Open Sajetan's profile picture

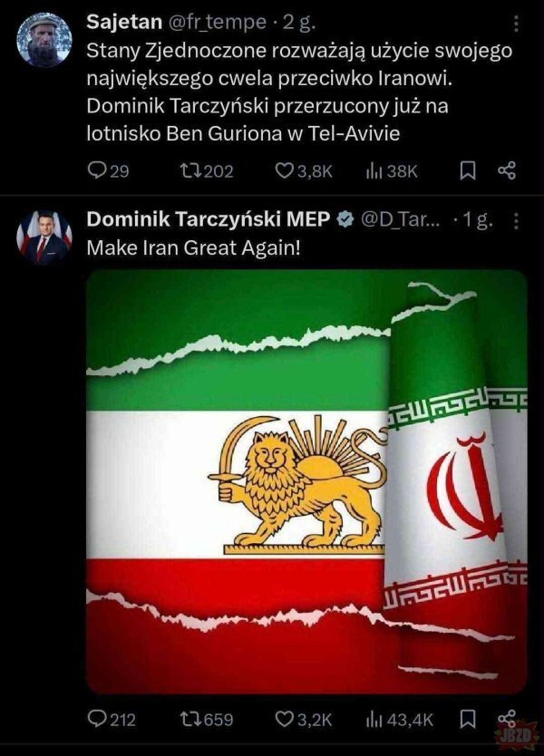tap(44, 40)
